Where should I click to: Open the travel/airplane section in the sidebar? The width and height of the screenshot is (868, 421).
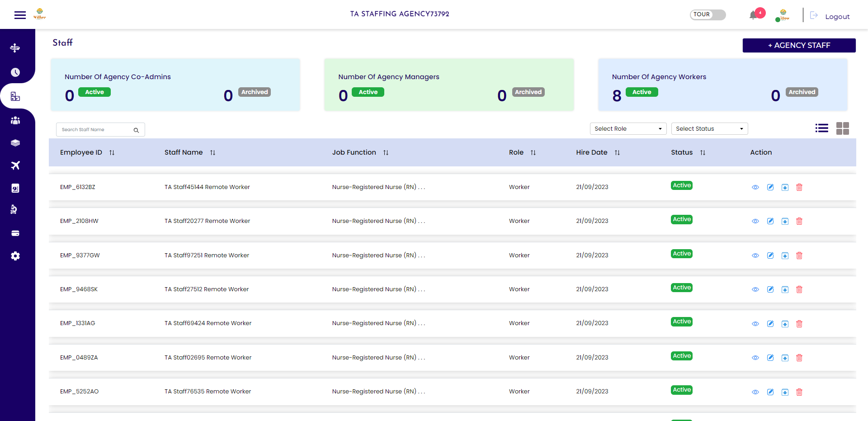(15, 166)
